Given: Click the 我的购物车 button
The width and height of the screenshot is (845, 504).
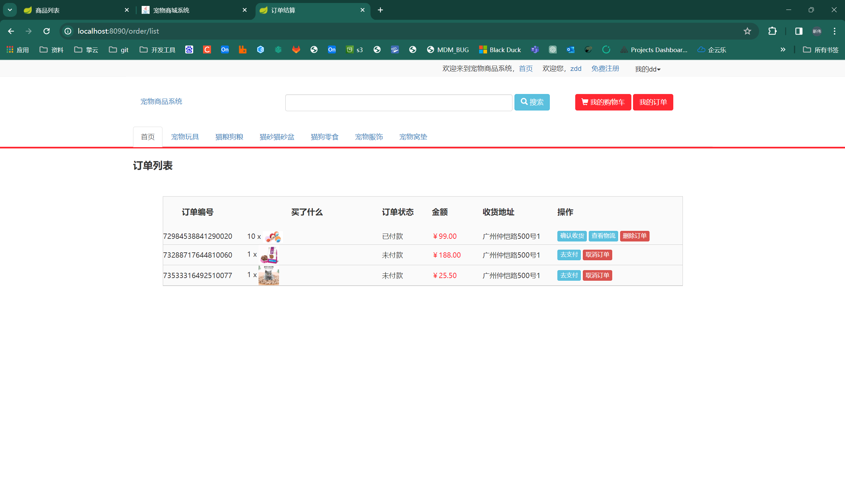Looking at the screenshot, I should click(603, 102).
